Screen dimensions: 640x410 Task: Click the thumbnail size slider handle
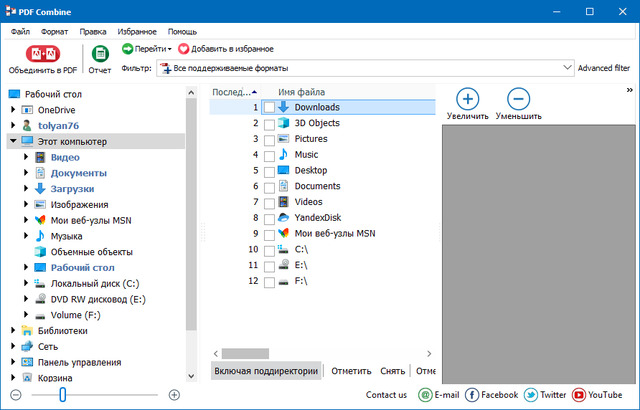[x=62, y=395]
